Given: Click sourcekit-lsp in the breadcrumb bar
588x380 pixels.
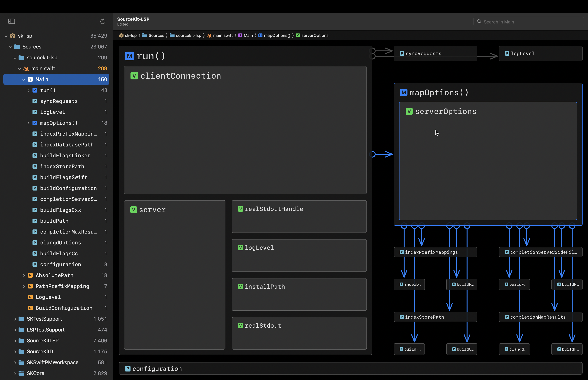Looking at the screenshot, I should click(185, 36).
